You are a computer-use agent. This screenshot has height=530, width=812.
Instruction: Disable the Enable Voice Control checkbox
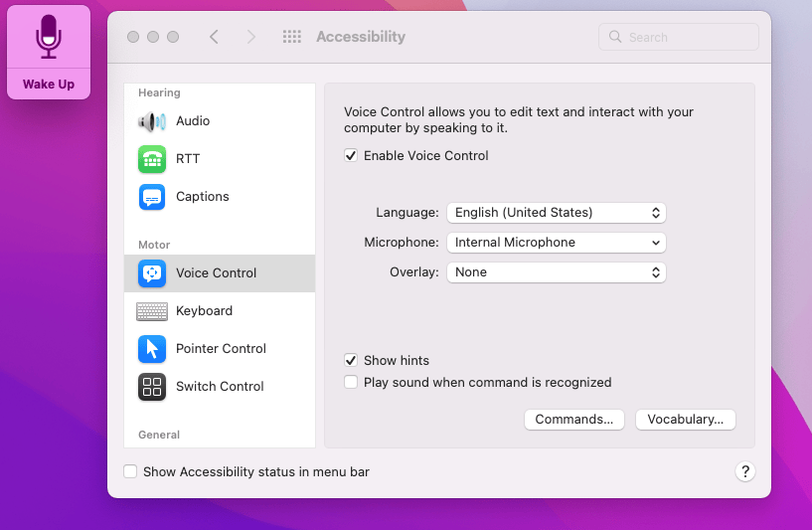click(351, 156)
